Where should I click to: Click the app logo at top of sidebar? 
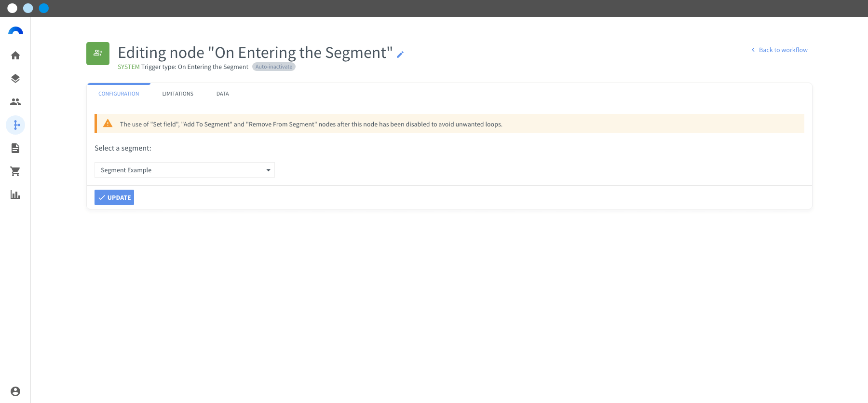click(15, 31)
